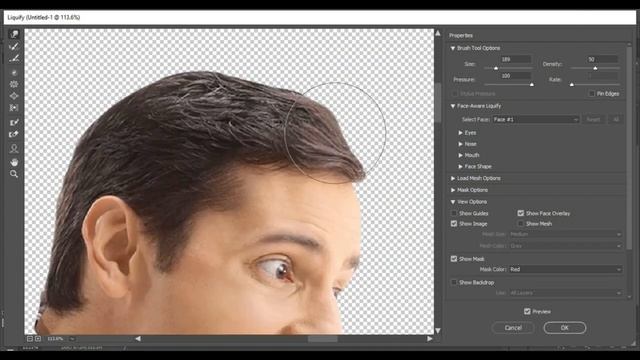This screenshot has height=360, width=640.
Task: Open the zoom percentage dropdown
Action: click(x=72, y=339)
